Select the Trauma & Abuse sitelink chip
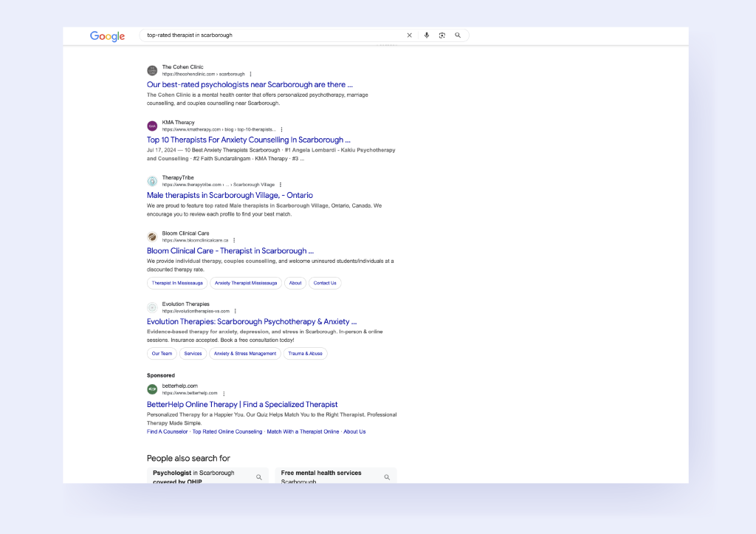Image resolution: width=756 pixels, height=534 pixels. (305, 354)
